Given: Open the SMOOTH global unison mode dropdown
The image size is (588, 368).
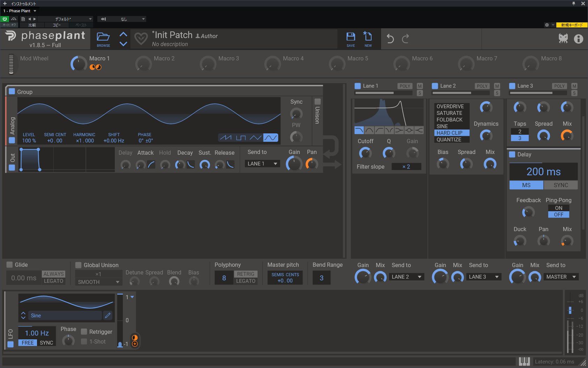Looking at the screenshot, I should [x=98, y=282].
